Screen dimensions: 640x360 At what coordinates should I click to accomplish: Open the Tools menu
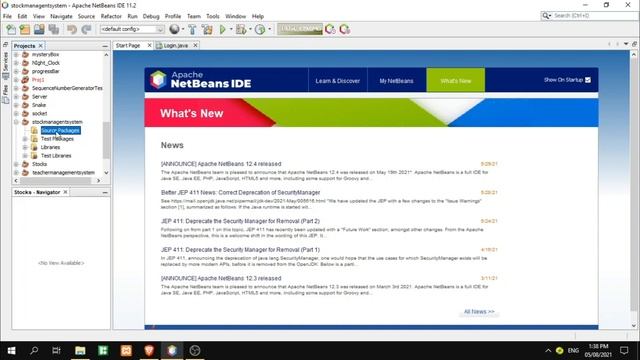coord(213,16)
